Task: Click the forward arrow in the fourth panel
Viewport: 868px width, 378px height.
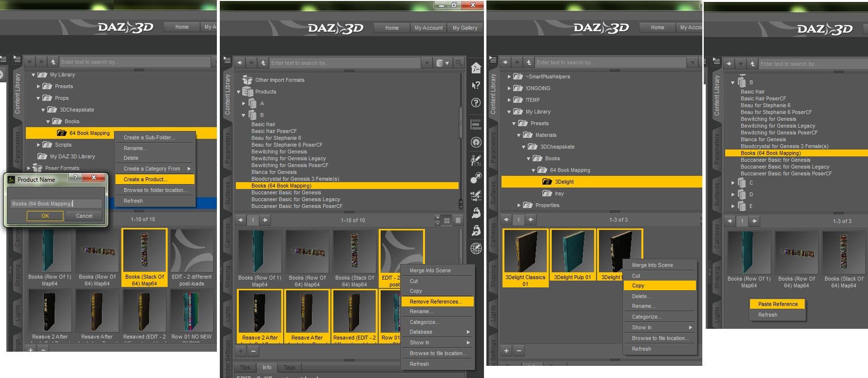Action: coord(740,64)
